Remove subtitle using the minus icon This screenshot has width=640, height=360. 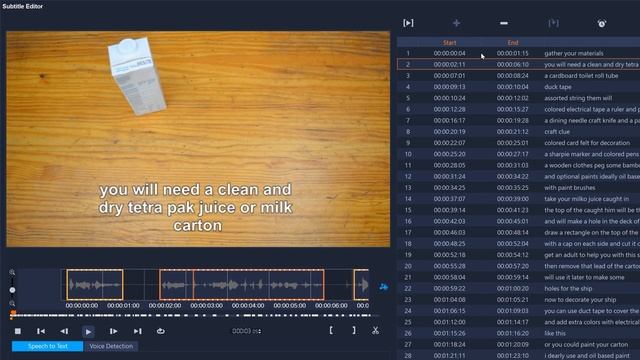click(x=504, y=23)
